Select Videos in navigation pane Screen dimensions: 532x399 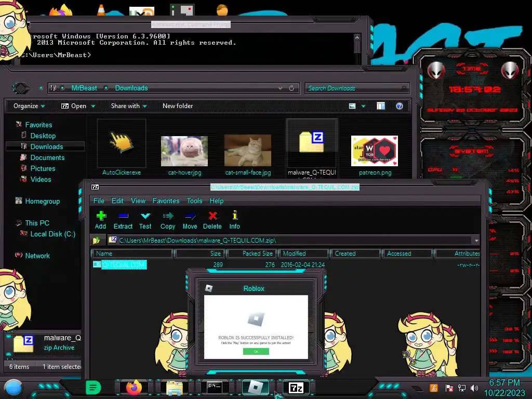41,179
